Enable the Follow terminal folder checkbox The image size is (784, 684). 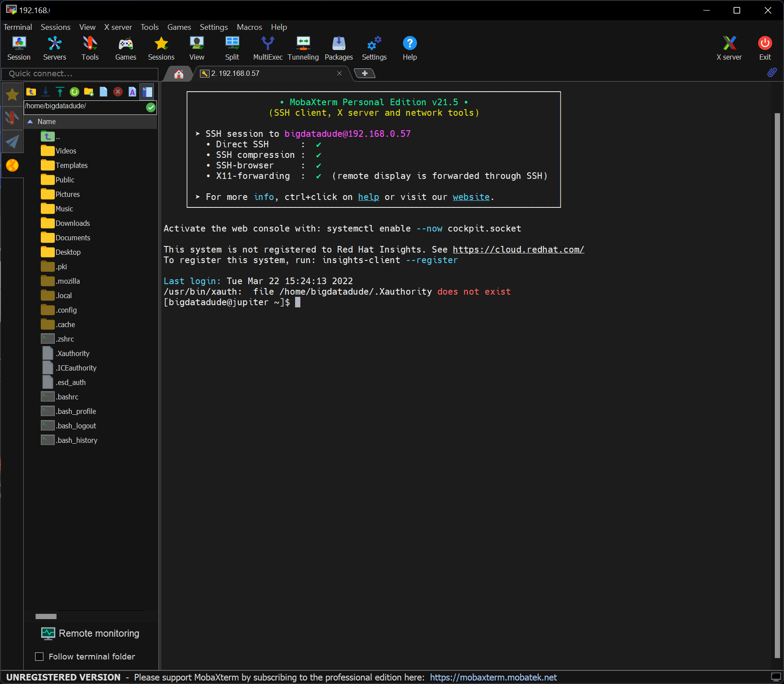[39, 656]
